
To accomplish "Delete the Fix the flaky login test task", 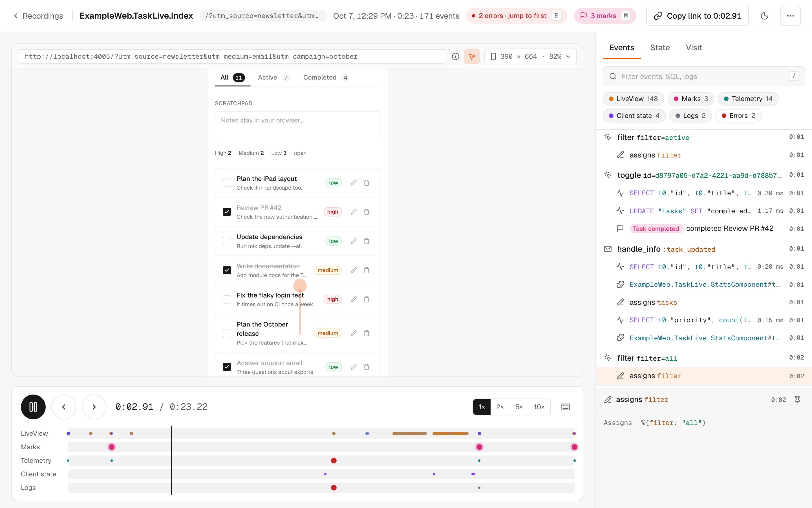I will [x=367, y=299].
